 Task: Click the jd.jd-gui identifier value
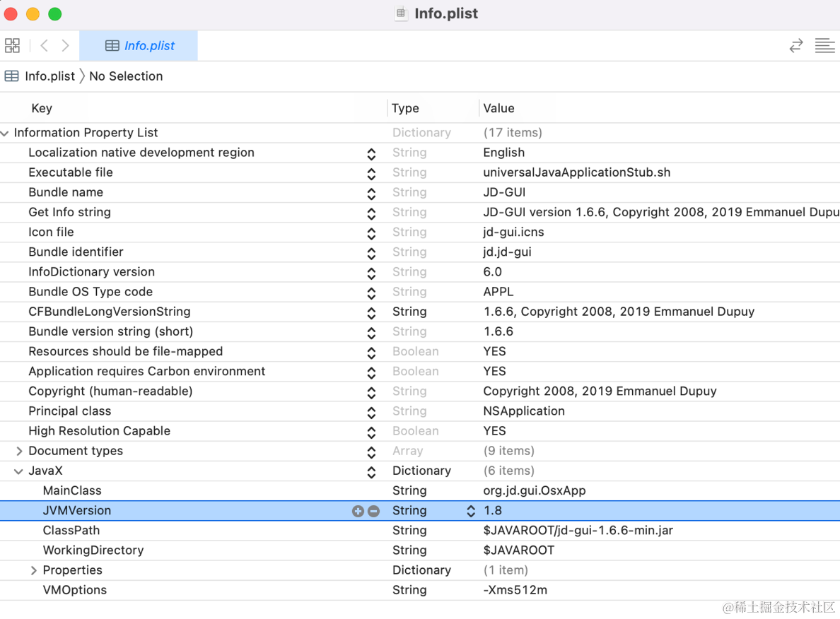pyautogui.click(x=507, y=252)
